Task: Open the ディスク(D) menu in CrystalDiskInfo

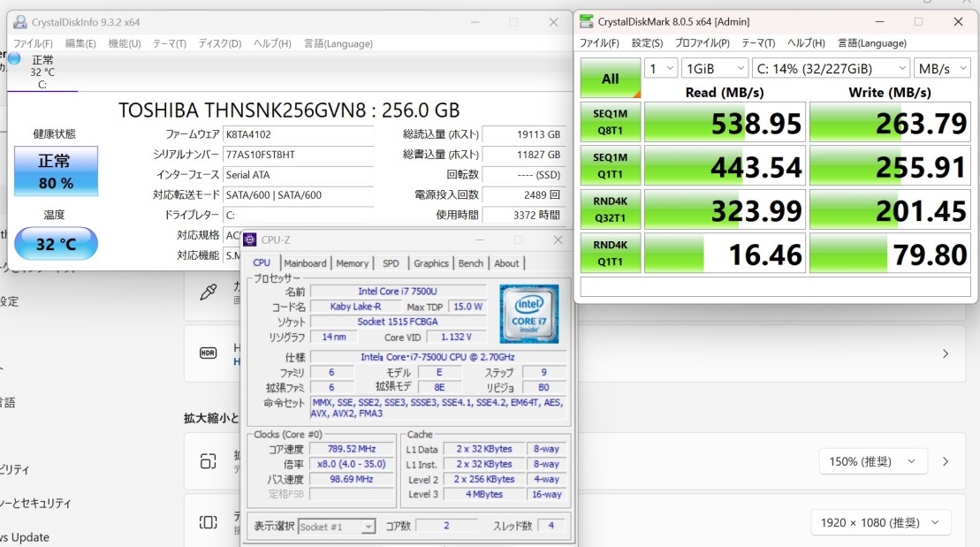Action: click(219, 43)
